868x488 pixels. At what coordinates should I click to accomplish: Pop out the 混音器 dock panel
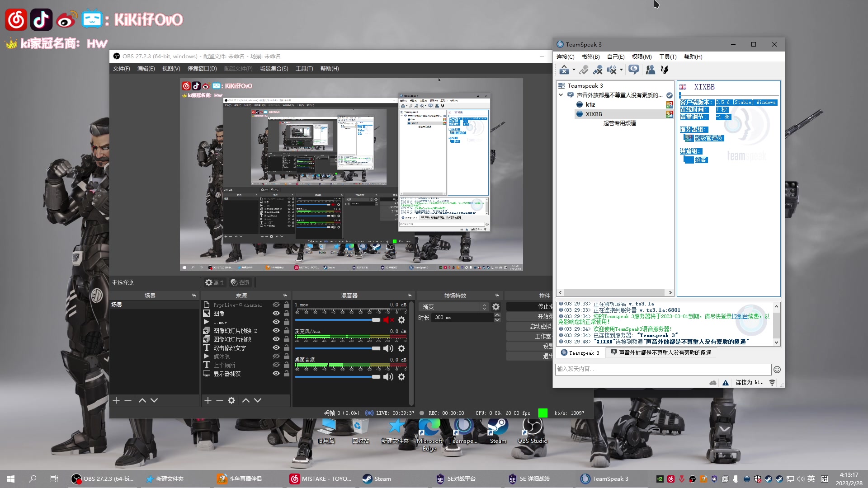(x=410, y=296)
